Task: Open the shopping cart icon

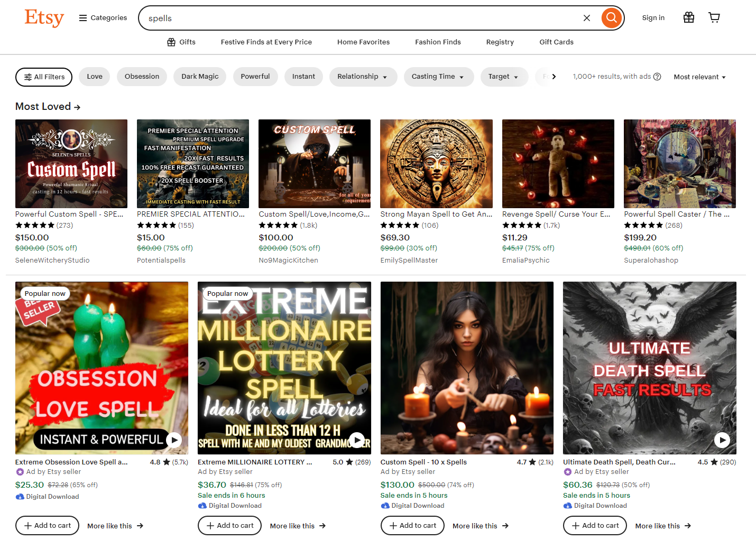Action: click(714, 17)
